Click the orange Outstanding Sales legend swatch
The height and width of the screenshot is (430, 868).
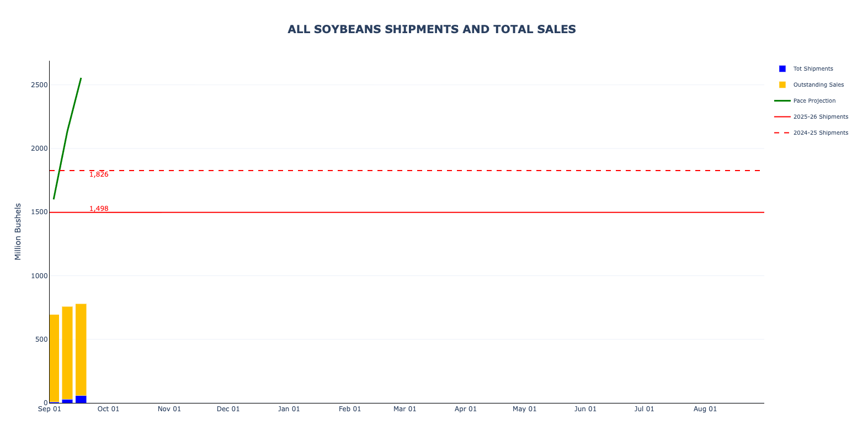782,85
